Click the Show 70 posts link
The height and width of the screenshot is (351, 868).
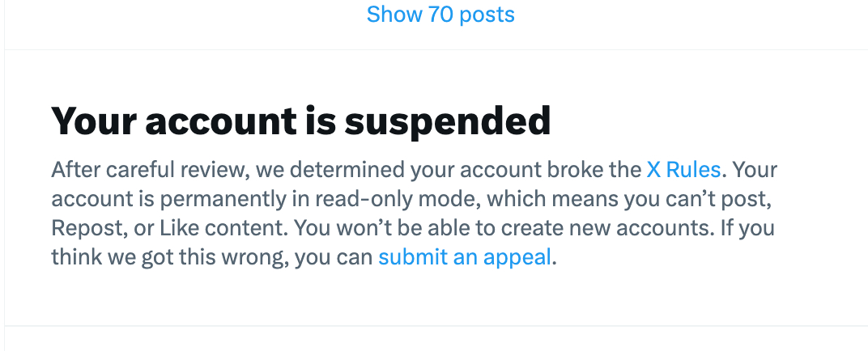440,15
